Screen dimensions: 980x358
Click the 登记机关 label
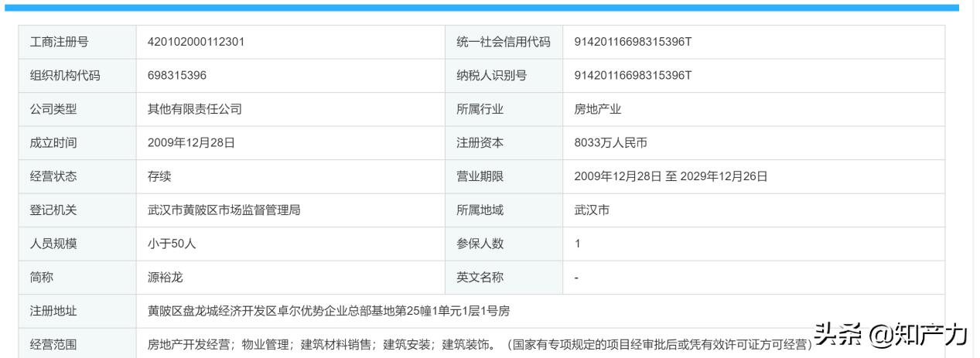click(53, 210)
